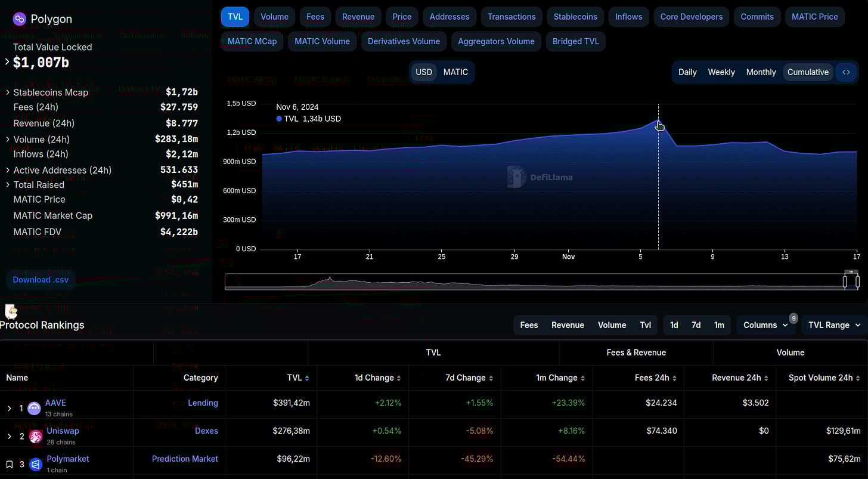This screenshot has width=868, height=479.
Task: Click the Revenue button in Protocol Rankings
Action: [568, 325]
